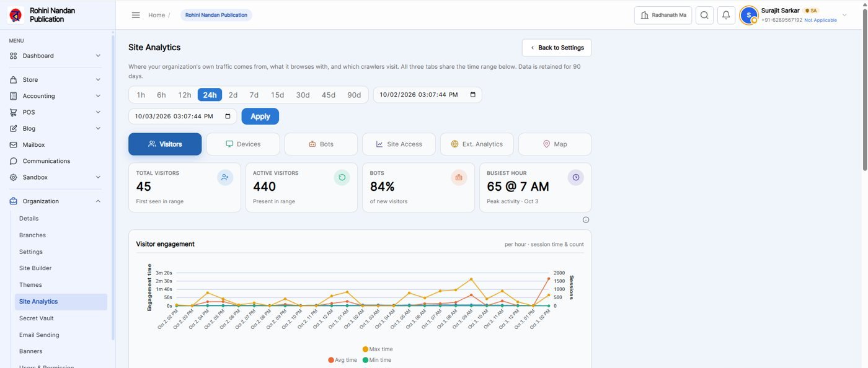This screenshot has height=368, width=868.
Task: Select the 12h time range
Action: pos(185,95)
